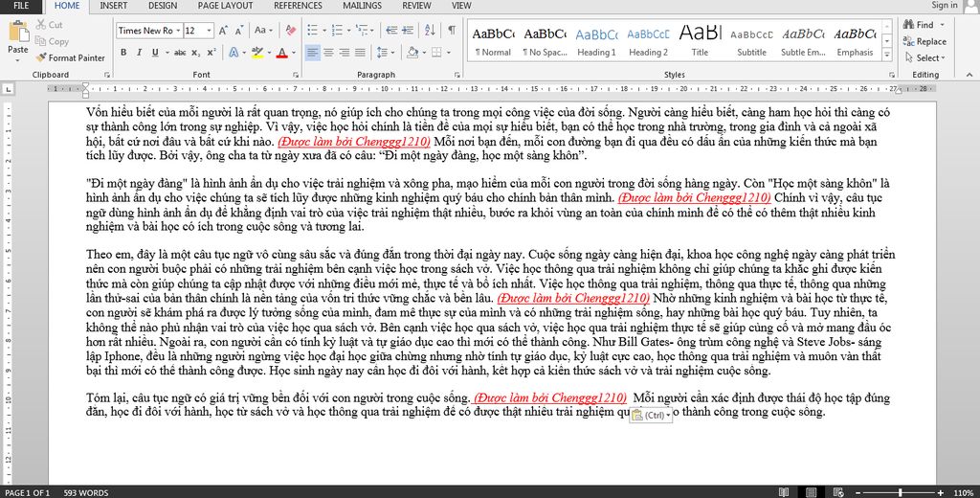Align text right
This screenshot has height=498, width=980.
[x=344, y=53]
